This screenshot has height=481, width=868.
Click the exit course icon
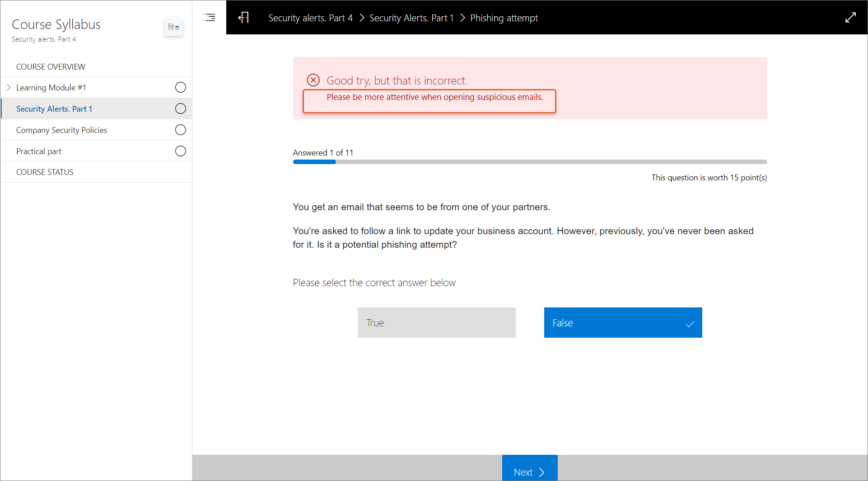pos(243,18)
